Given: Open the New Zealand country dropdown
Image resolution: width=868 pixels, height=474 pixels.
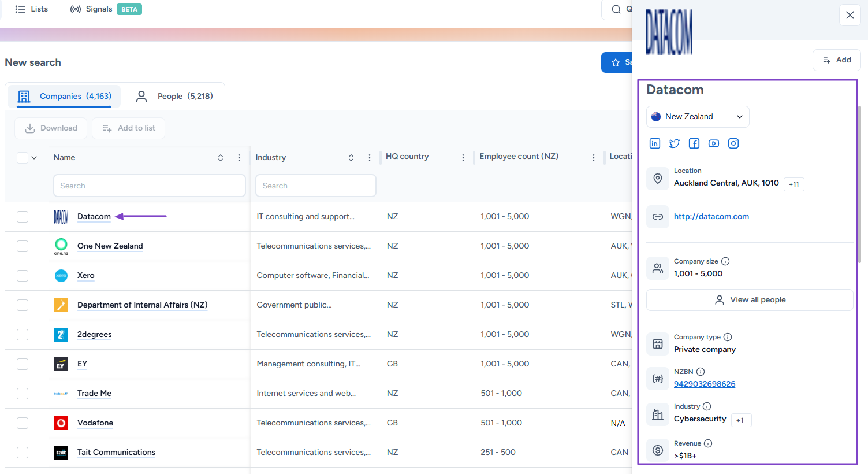Looking at the screenshot, I should pyautogui.click(x=698, y=117).
